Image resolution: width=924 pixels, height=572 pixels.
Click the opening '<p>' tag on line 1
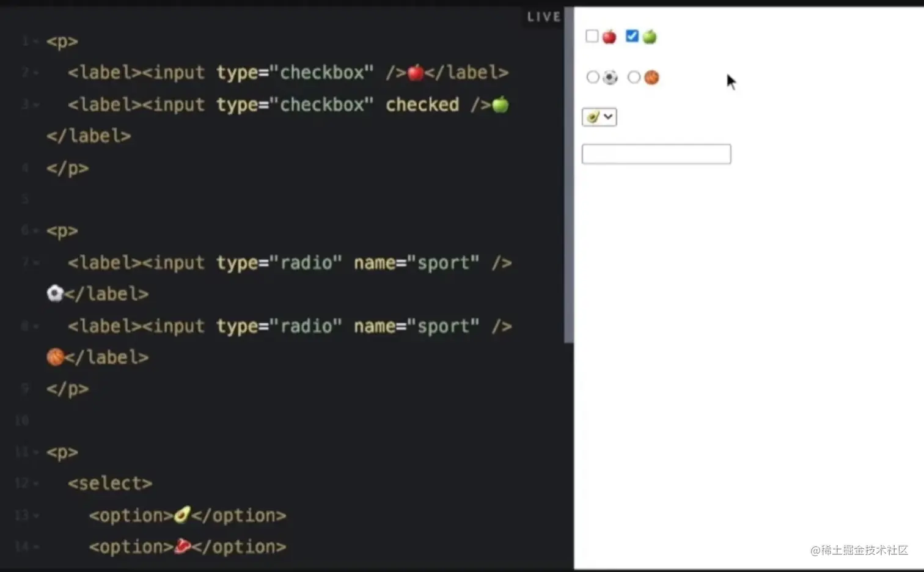click(62, 42)
